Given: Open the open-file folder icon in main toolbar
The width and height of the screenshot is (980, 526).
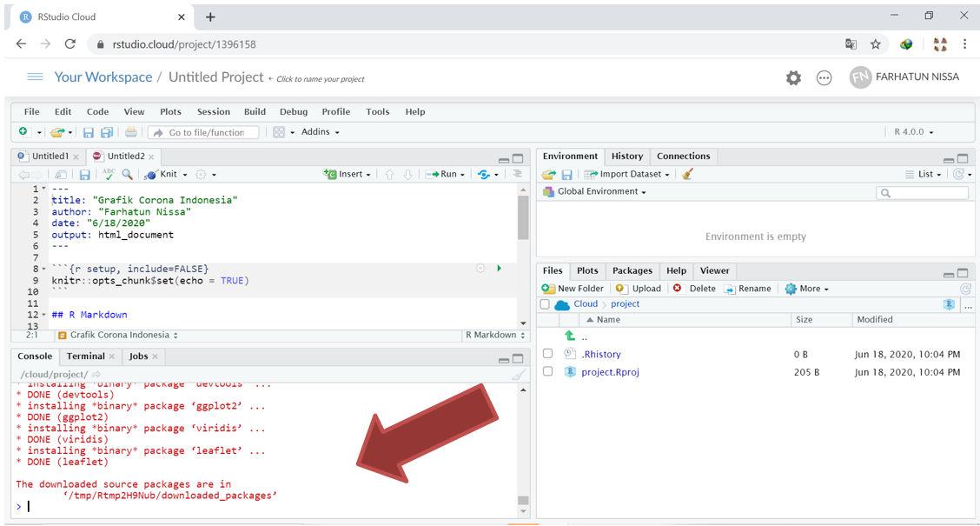Looking at the screenshot, I should click(57, 132).
